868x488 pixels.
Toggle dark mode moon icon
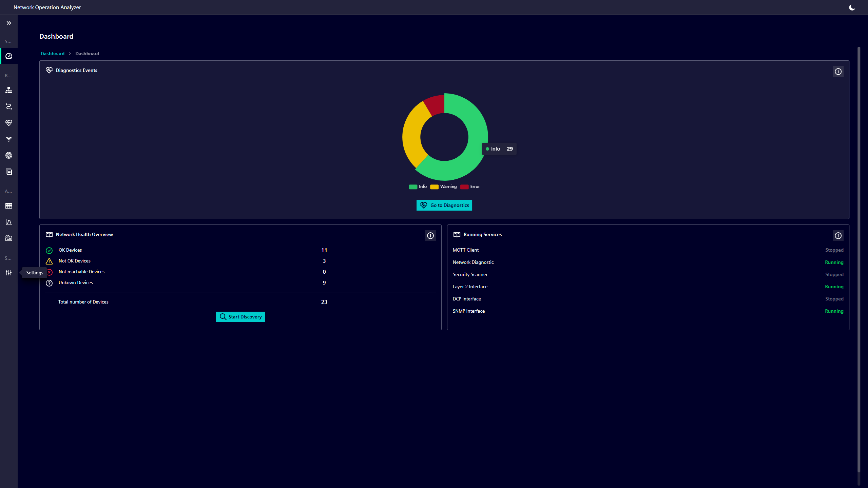point(852,7)
